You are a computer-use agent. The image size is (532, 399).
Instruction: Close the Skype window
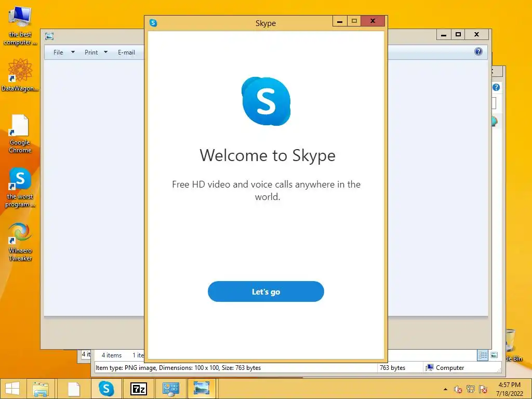click(x=373, y=21)
